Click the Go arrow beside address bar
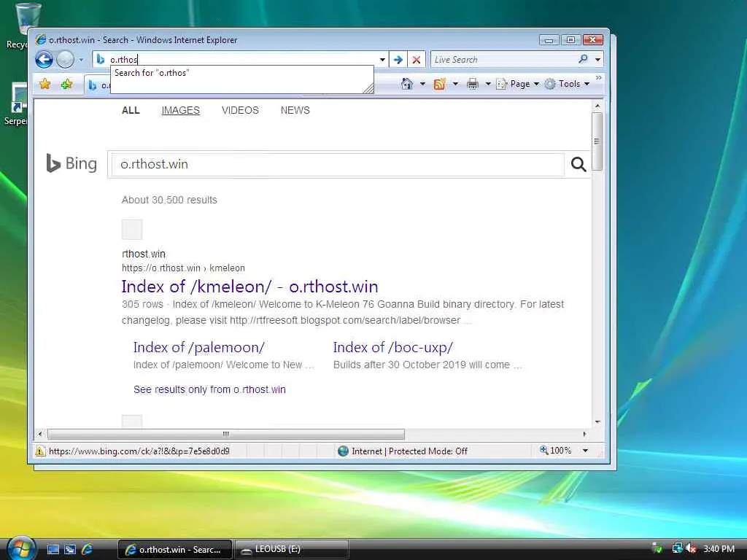747x560 pixels. pos(398,60)
